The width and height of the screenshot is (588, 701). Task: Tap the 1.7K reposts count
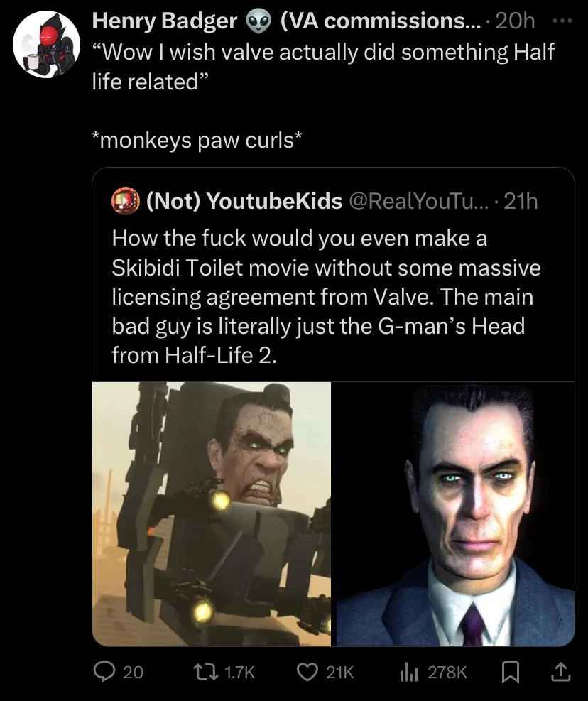239,672
